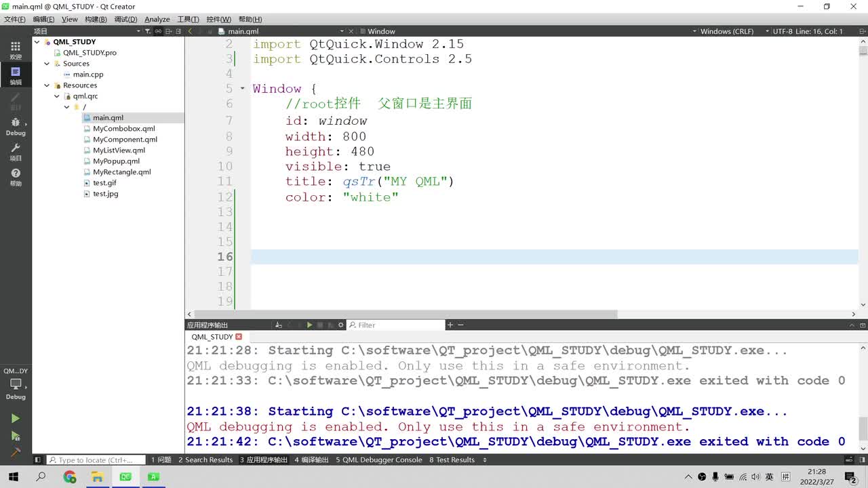Close the project side panel
868x488 pixels.
point(179,31)
